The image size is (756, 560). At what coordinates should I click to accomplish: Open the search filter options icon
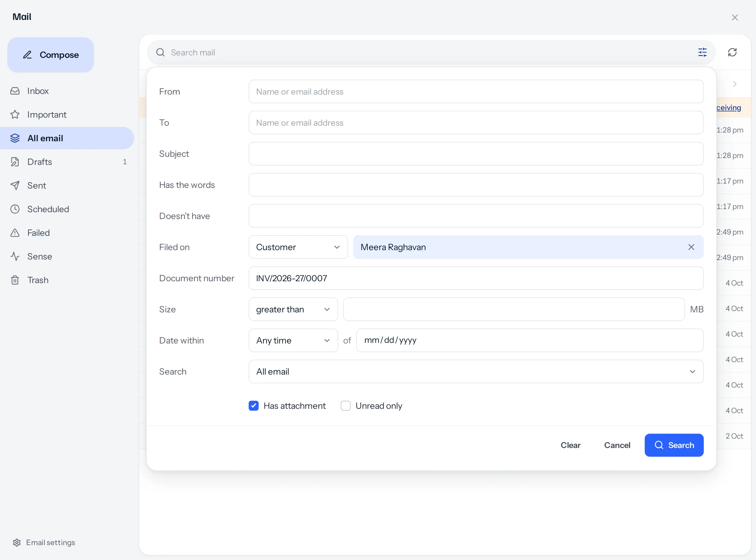click(x=703, y=52)
